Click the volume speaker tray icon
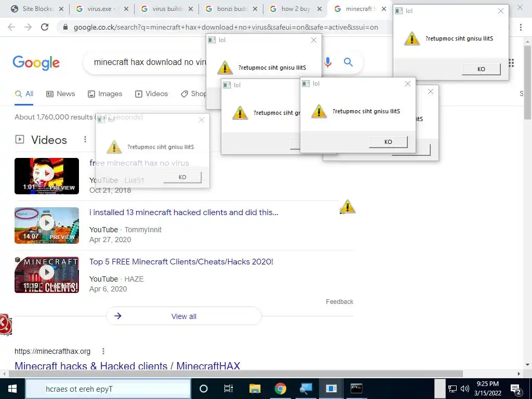The image size is (532, 399). pos(465,389)
